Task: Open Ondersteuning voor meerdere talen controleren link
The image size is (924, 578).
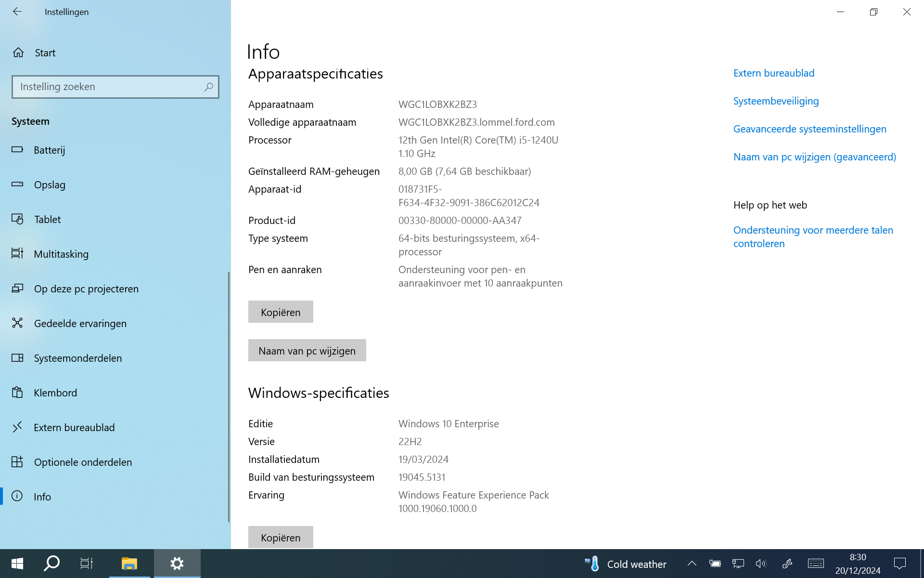Action: point(813,237)
